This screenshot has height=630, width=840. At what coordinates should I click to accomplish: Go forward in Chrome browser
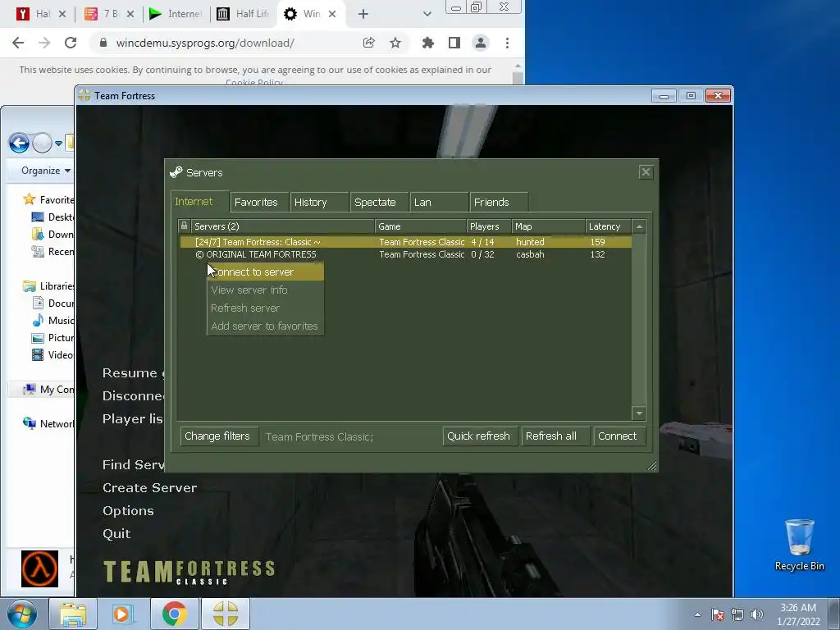tap(44, 43)
